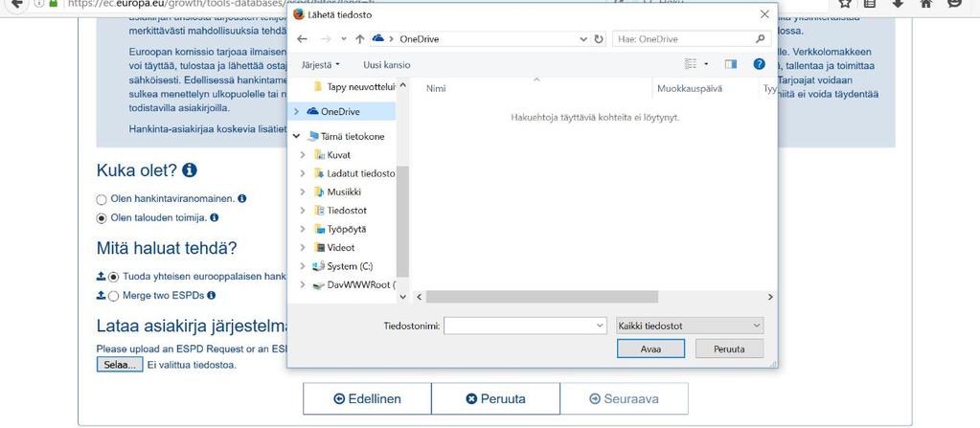980x428 pixels.
Task: Click the browser home icon
Action: point(926,3)
